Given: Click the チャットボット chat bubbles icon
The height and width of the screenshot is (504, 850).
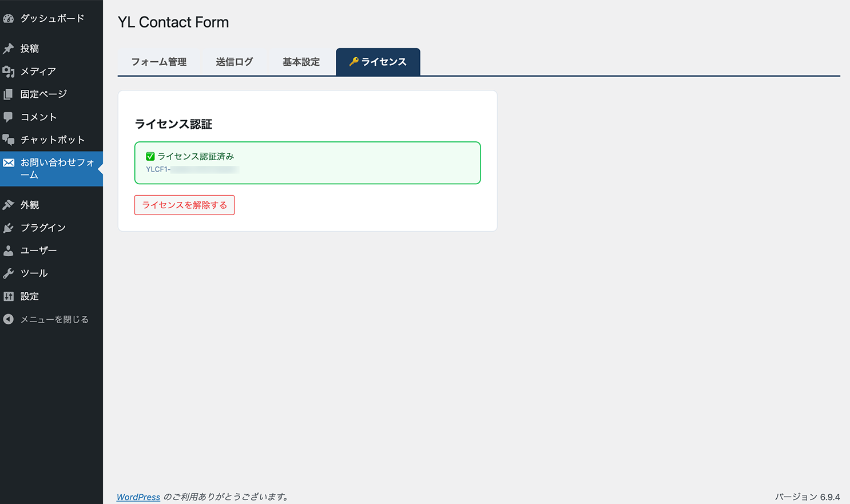Looking at the screenshot, I should [9, 140].
